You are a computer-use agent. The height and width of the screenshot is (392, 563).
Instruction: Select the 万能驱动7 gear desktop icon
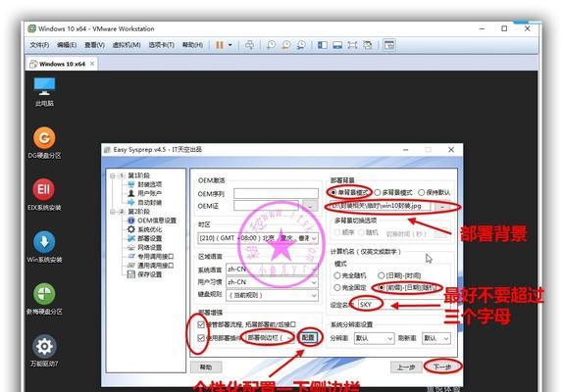tap(44, 351)
